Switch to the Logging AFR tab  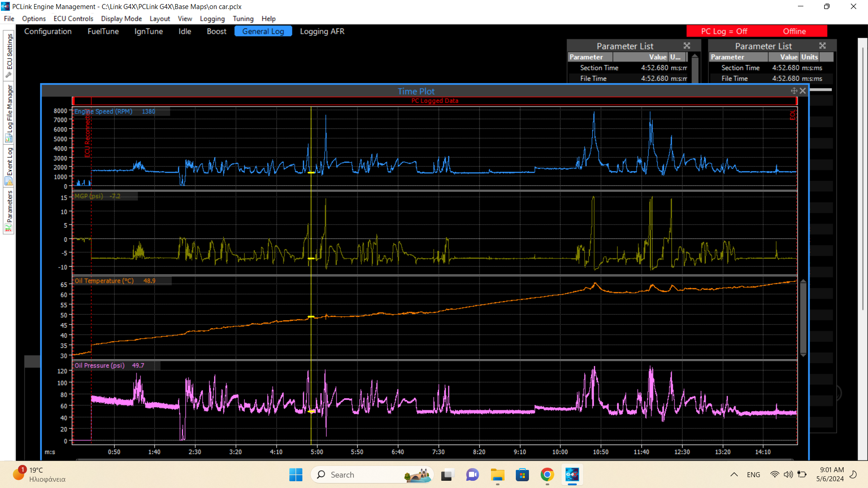click(x=322, y=31)
